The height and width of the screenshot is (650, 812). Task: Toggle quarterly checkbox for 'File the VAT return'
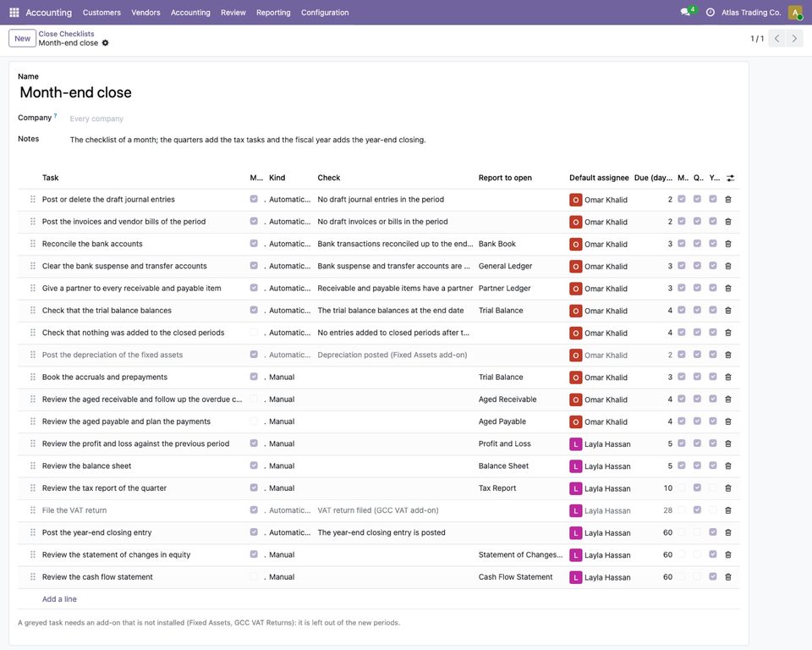697,510
